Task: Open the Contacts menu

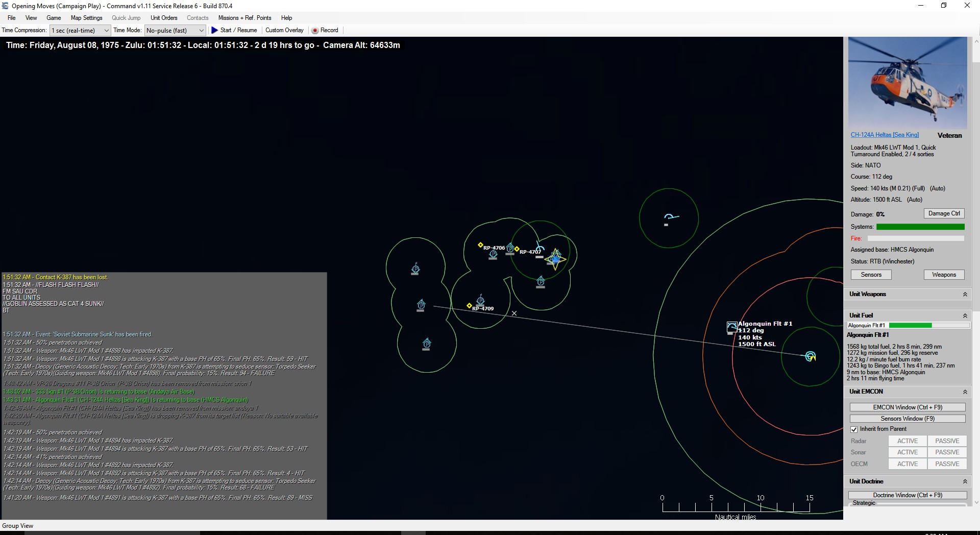Action: point(198,18)
